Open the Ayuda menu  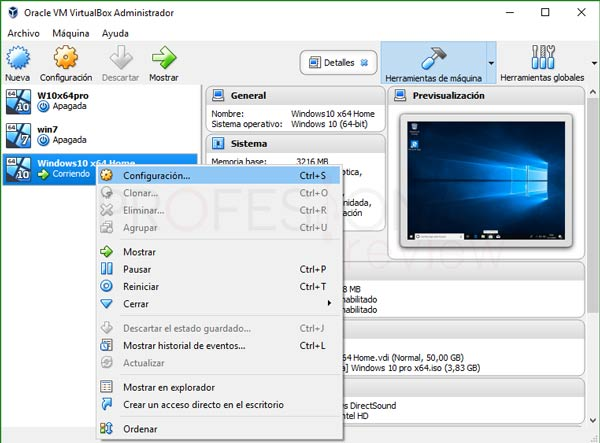[x=115, y=33]
